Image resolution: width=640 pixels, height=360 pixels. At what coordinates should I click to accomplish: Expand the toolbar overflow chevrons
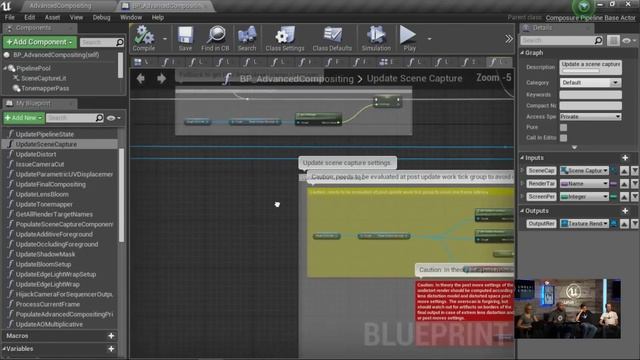pyautogui.click(x=509, y=39)
